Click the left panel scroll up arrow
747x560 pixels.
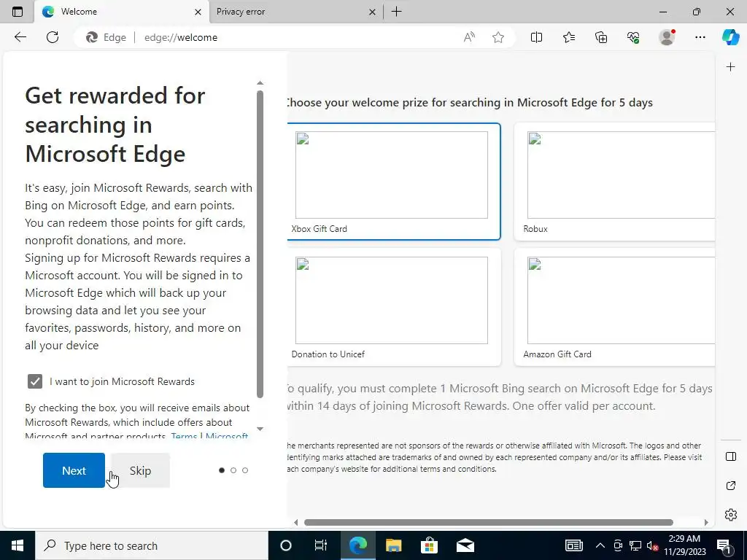pyautogui.click(x=260, y=83)
